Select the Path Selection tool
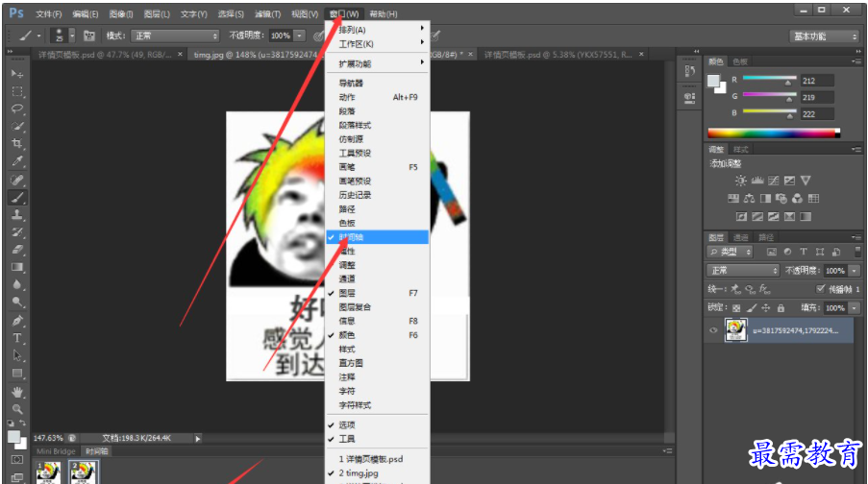The image size is (868, 484). click(17, 355)
